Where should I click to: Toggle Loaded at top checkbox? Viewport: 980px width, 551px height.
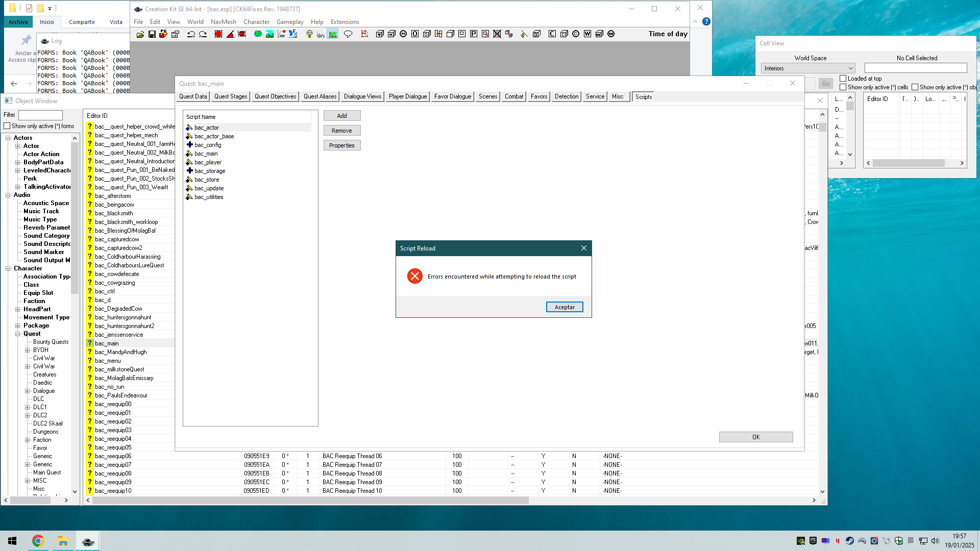click(x=843, y=79)
